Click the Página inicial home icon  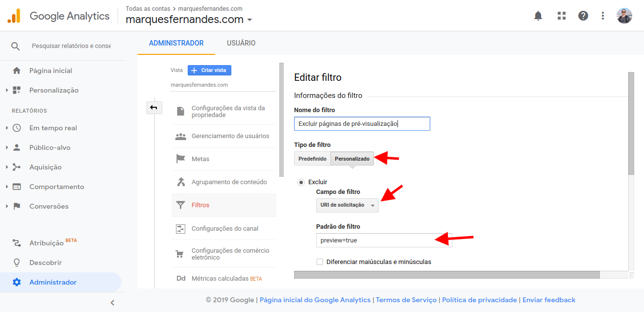click(x=17, y=71)
